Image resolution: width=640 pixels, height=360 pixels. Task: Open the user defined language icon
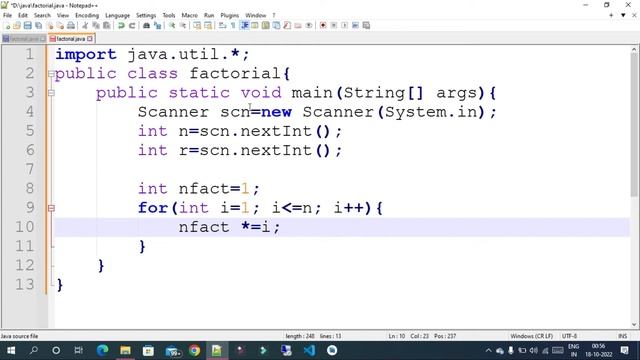click(255, 25)
